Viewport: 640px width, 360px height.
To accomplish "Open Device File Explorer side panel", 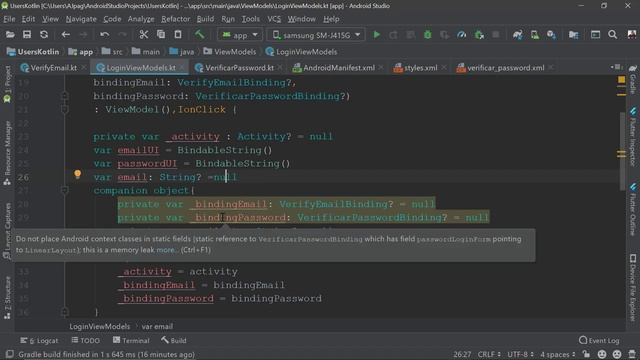I will (x=633, y=288).
